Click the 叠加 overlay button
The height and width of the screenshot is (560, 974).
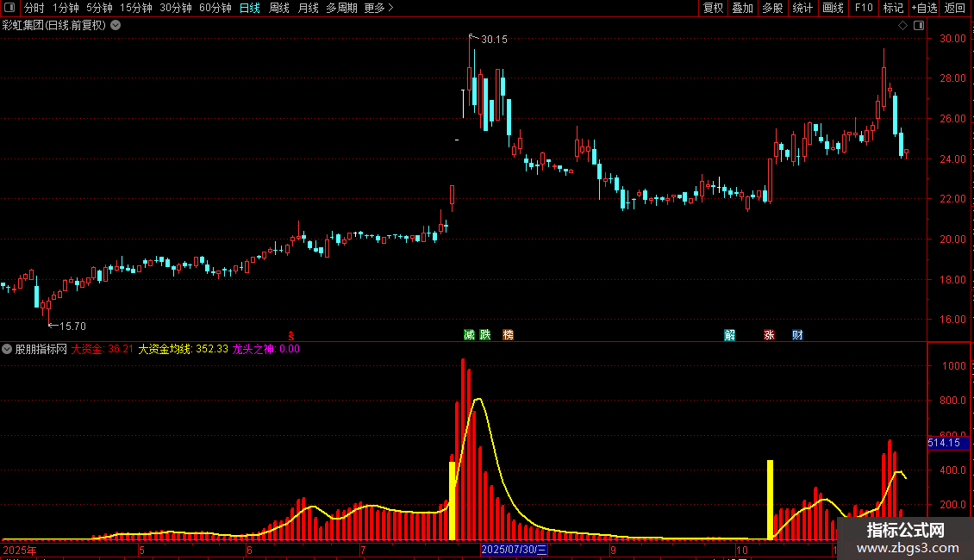point(742,8)
